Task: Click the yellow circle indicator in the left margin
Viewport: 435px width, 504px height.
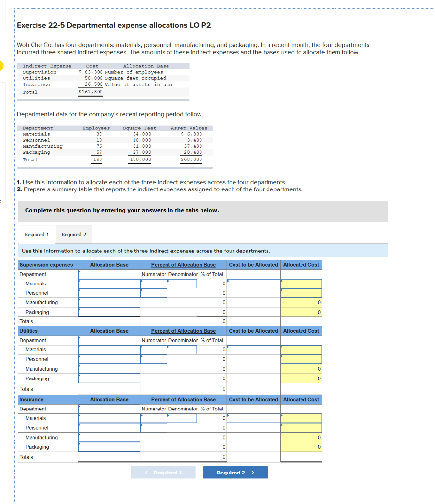Action: [2, 65]
